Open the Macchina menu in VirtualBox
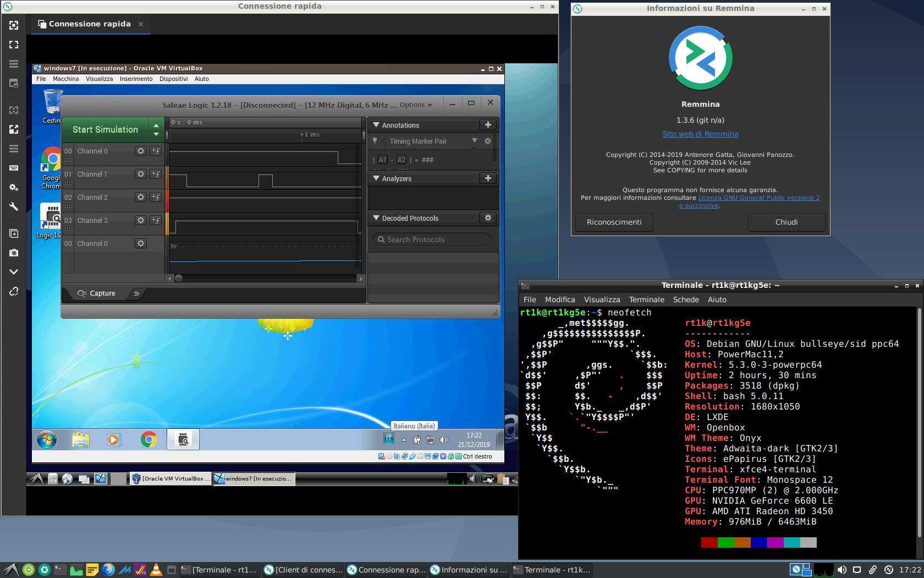 [x=65, y=79]
